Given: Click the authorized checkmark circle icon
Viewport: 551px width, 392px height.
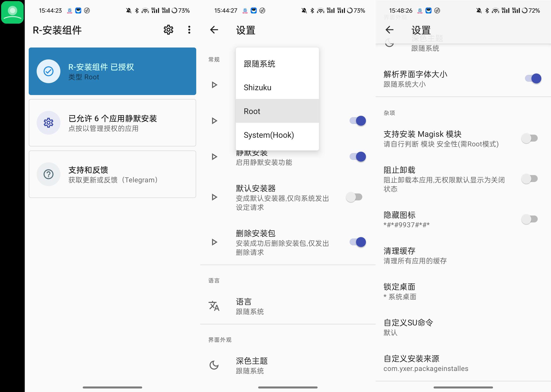Looking at the screenshot, I should (x=48, y=71).
